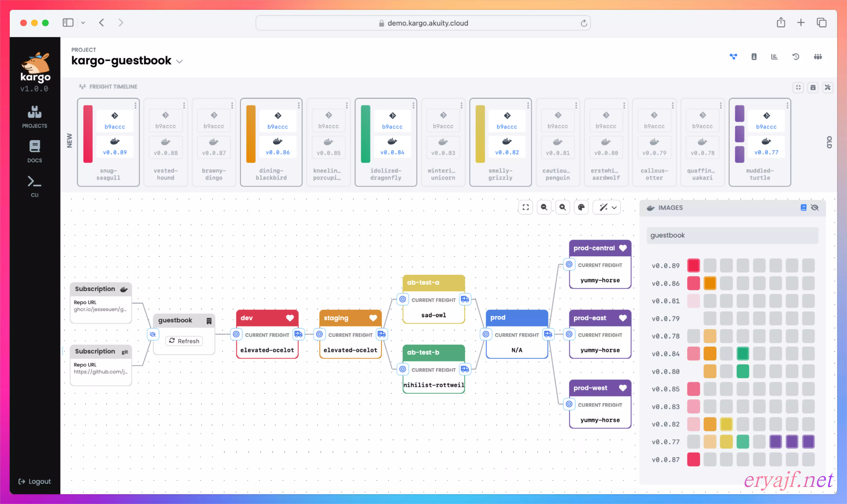Hide the Images panel with eye-slash icon
Image resolution: width=847 pixels, height=504 pixels.
(815, 207)
